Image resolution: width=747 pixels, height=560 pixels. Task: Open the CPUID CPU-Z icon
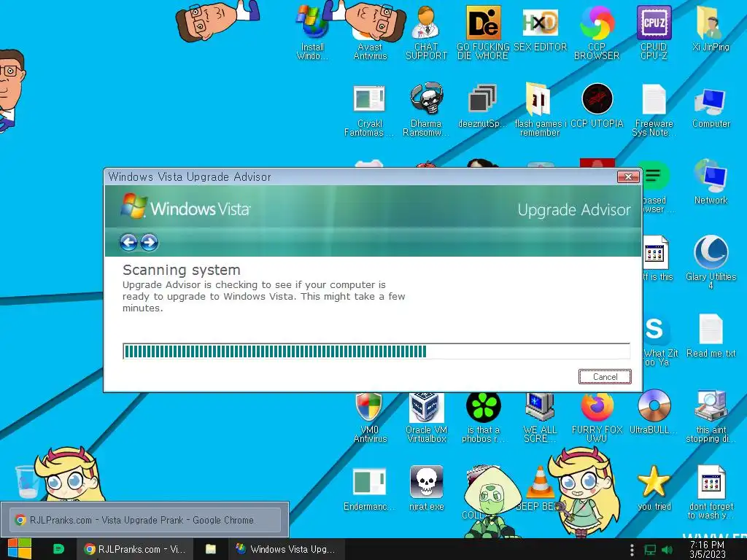point(654,32)
